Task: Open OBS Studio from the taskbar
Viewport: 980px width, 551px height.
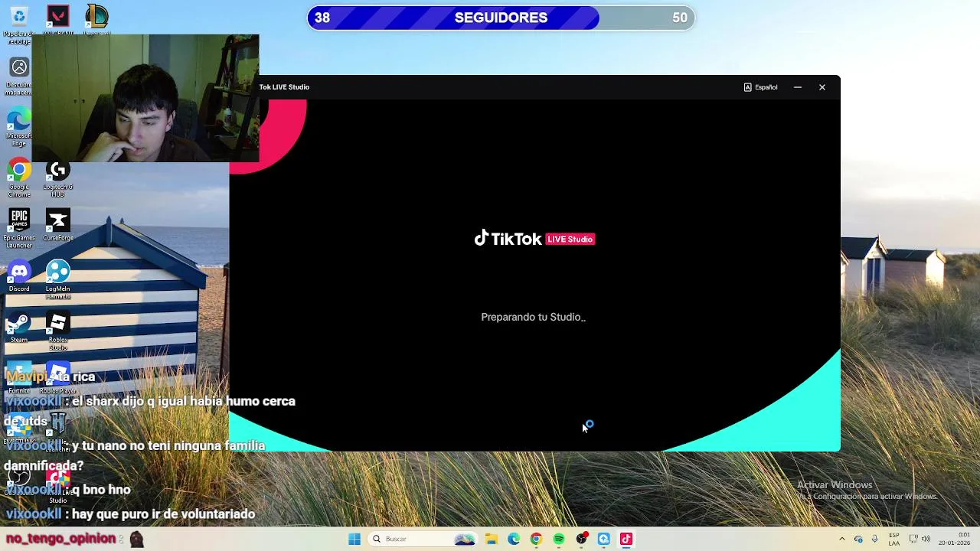Action: point(582,539)
